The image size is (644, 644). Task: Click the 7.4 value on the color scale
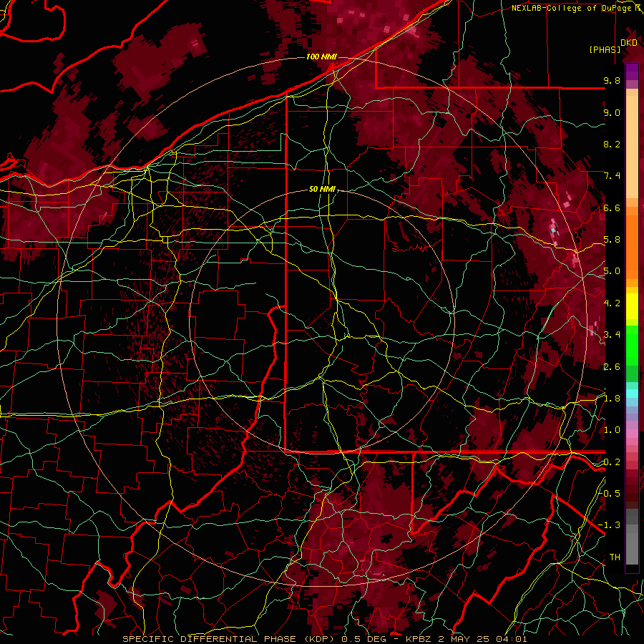tap(612, 176)
